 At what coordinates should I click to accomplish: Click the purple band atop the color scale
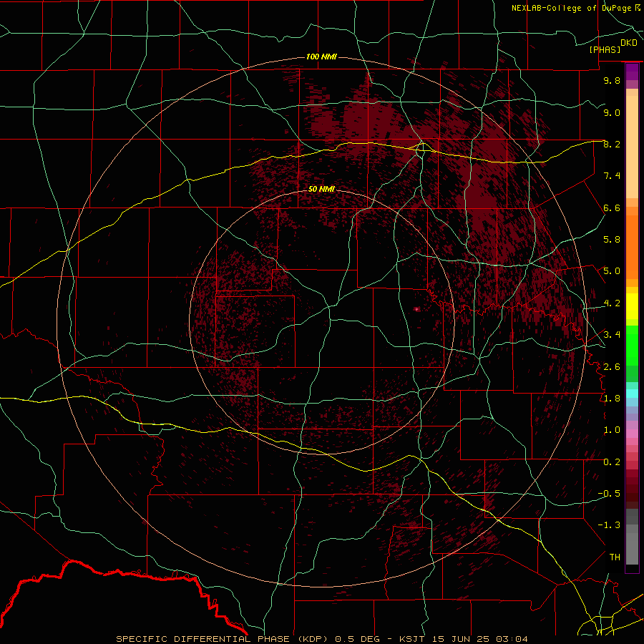(632, 72)
